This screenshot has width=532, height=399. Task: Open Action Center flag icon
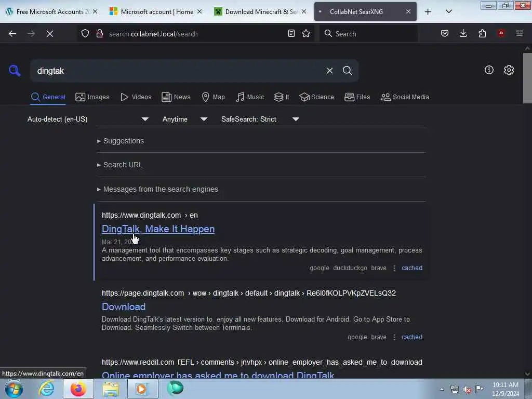tap(480, 389)
